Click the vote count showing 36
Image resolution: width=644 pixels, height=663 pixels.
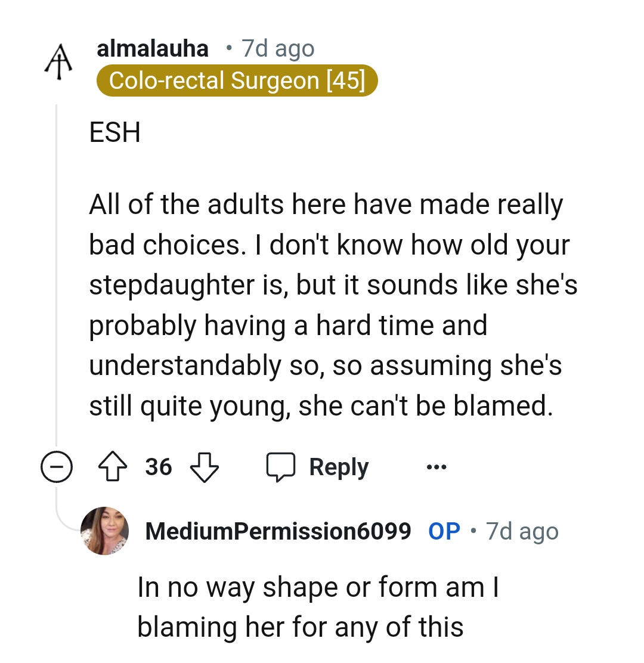coord(158,467)
